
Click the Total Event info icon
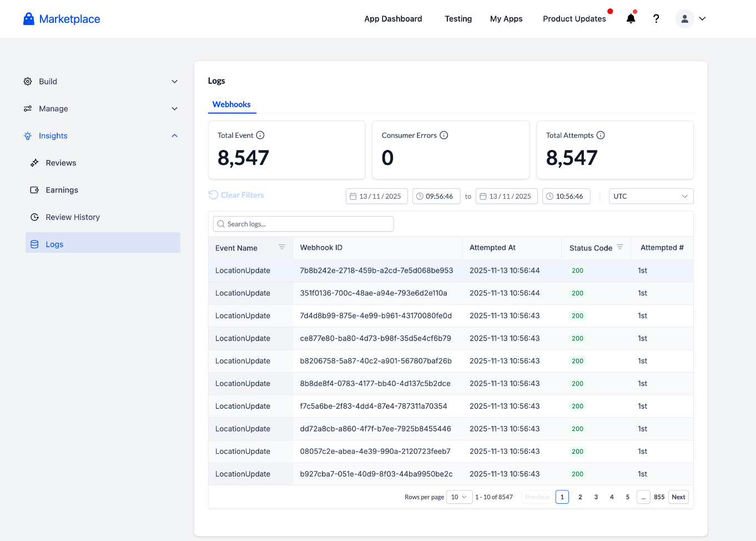tap(260, 136)
